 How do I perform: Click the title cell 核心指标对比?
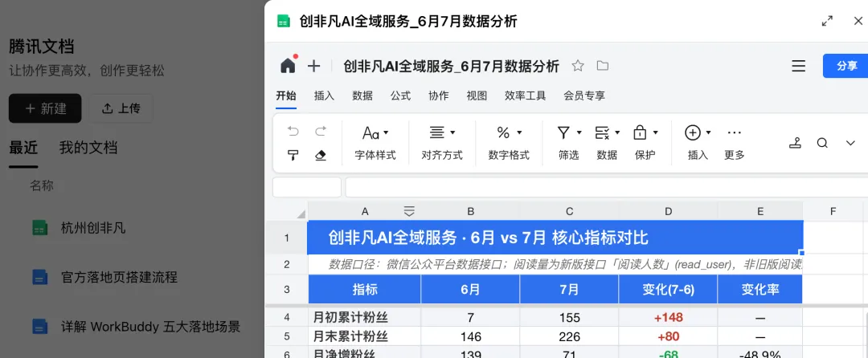[x=555, y=238]
